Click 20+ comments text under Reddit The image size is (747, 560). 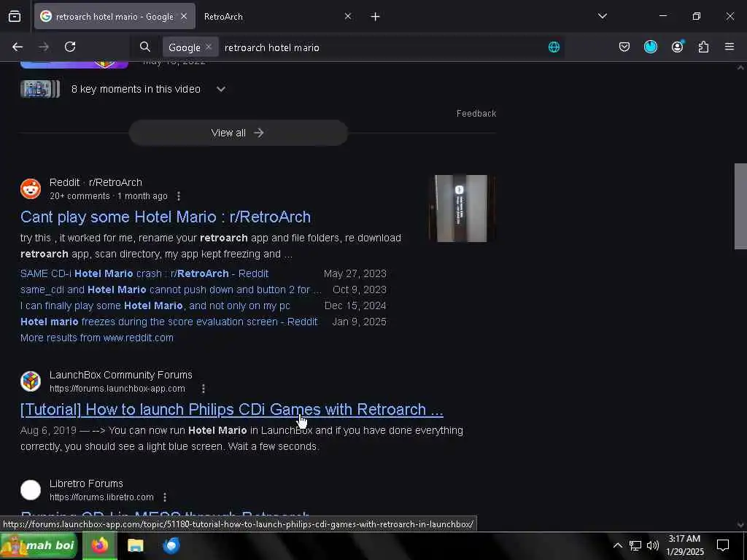point(80,196)
